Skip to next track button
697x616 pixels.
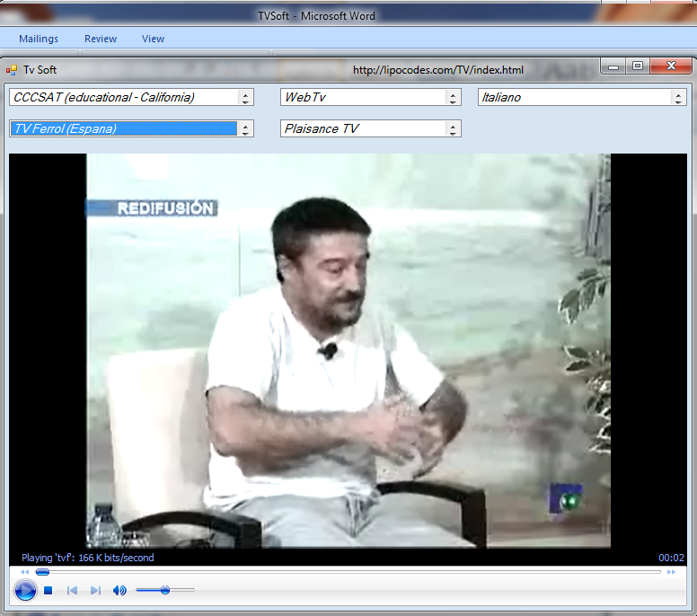click(x=95, y=590)
